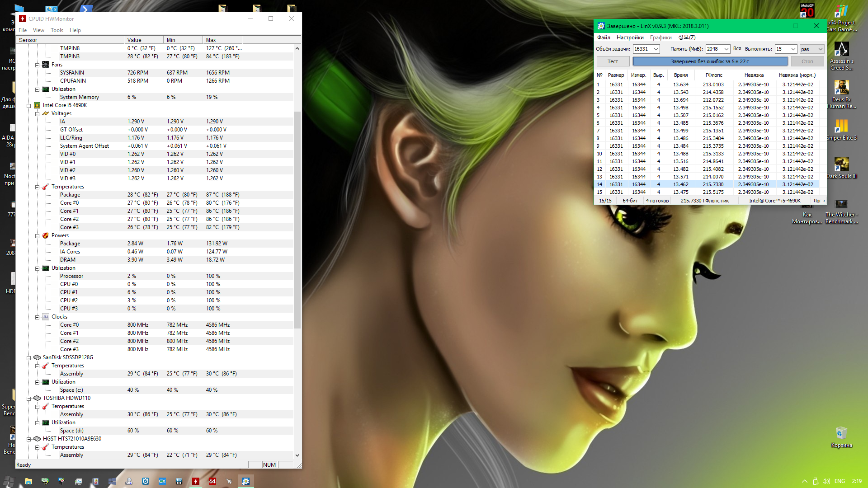This screenshot has width=868, height=488.
Task: Open the Объём задачи dropdown
Action: pos(656,49)
